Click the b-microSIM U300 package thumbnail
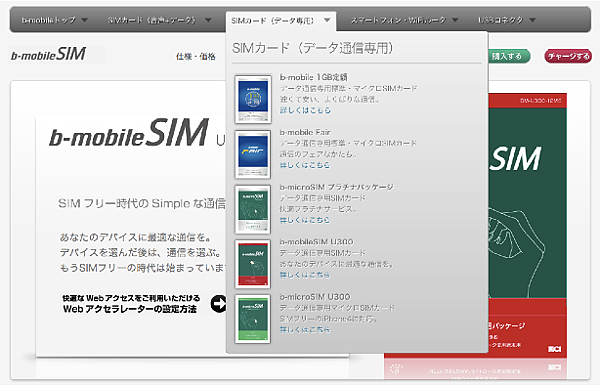Screen dimensions: 600x386 (253, 319)
